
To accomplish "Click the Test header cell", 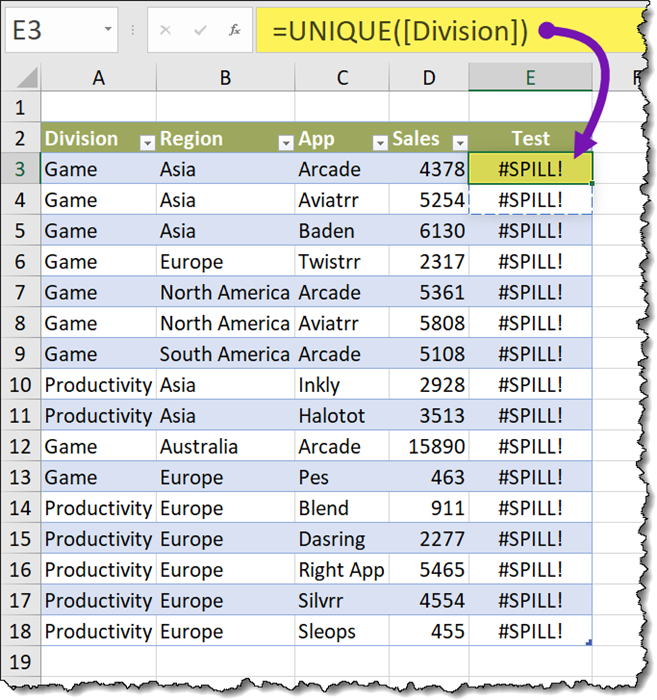I will (x=530, y=139).
